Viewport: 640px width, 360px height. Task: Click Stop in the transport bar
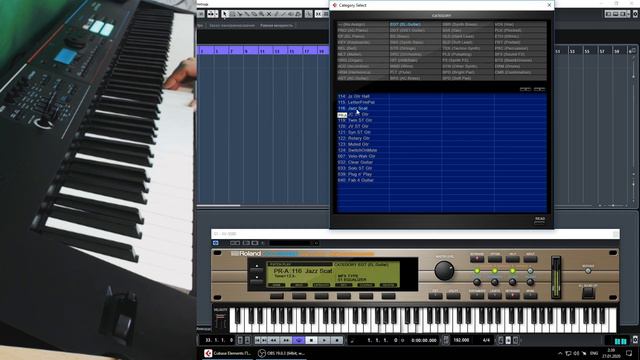[311, 340]
